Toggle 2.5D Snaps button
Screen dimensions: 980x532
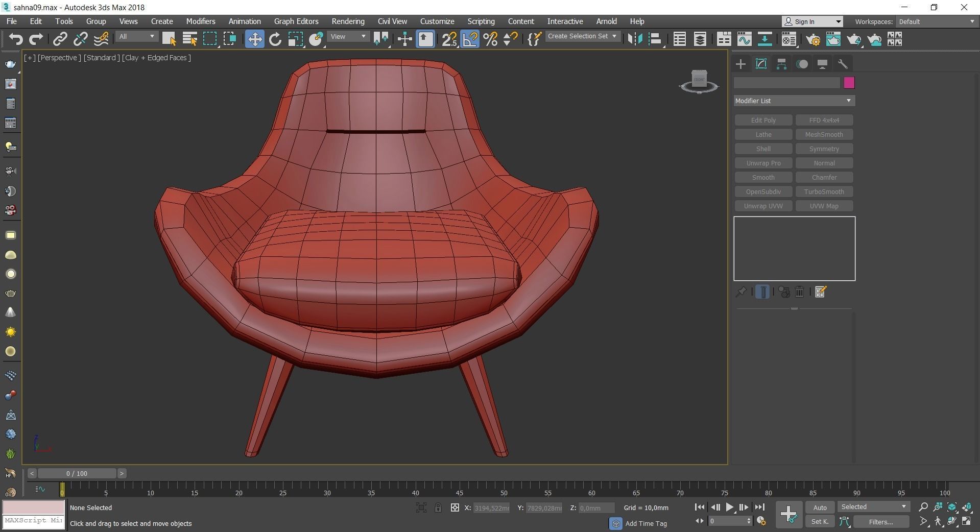pyautogui.click(x=449, y=39)
